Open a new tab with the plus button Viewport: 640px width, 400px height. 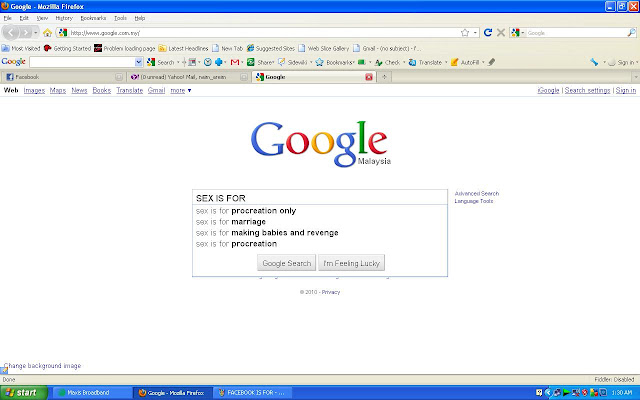coord(384,77)
